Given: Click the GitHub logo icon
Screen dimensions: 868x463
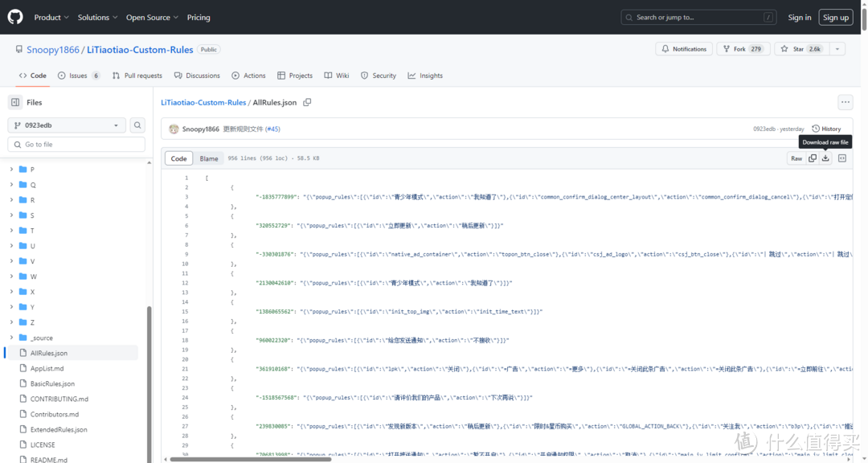Looking at the screenshot, I should tap(15, 17).
